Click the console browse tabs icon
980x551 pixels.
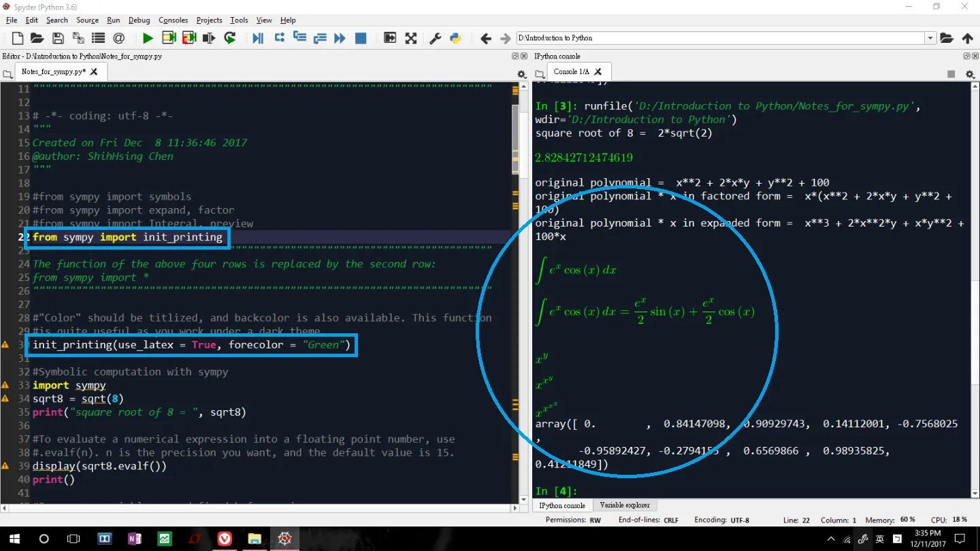[540, 73]
